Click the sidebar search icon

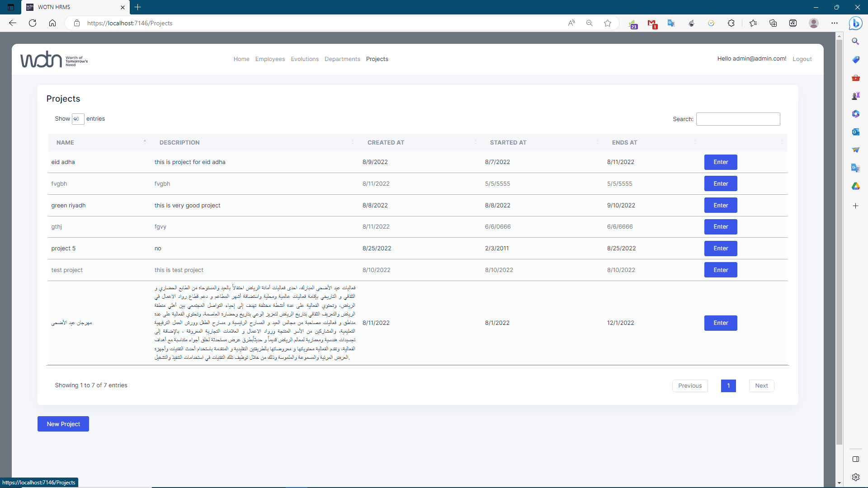(855, 42)
